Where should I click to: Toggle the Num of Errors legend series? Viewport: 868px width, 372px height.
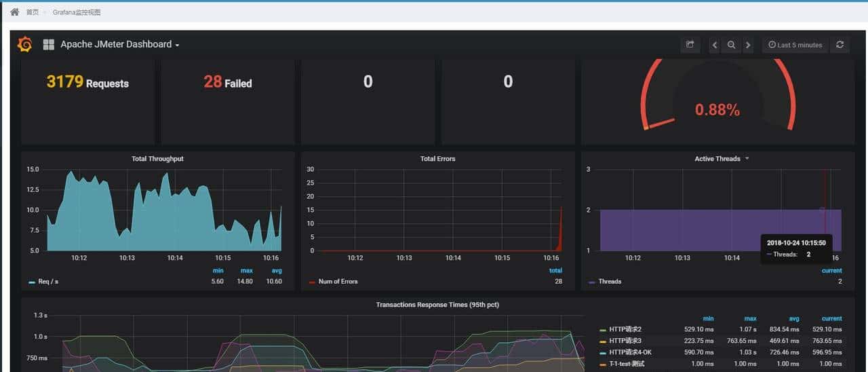point(337,282)
